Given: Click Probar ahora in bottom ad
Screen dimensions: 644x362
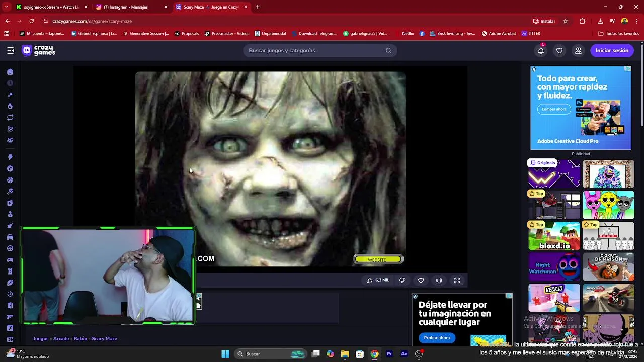Looking at the screenshot, I should [x=437, y=338].
